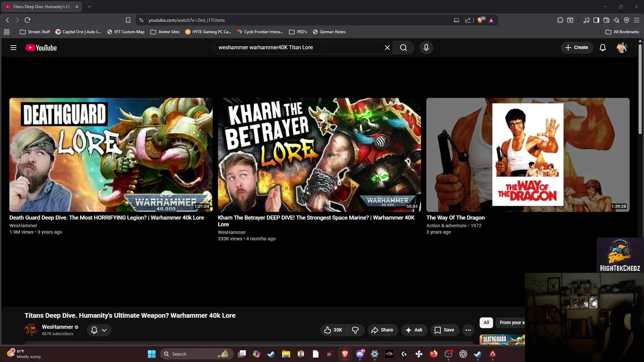
Task: Select the All filter chip
Action: pos(486,323)
